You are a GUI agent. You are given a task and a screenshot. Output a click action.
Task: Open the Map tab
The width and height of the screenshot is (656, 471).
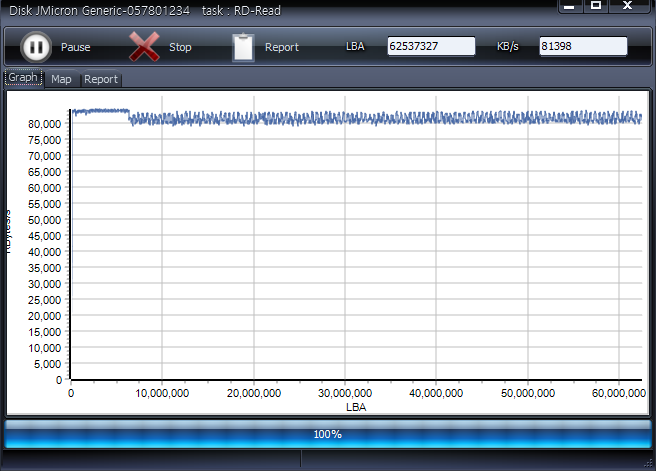[x=62, y=79]
